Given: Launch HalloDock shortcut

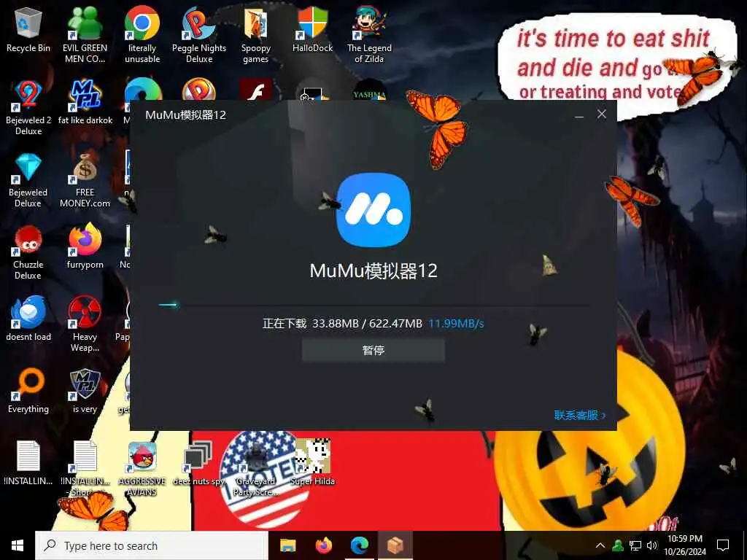Looking at the screenshot, I should (x=312, y=29).
